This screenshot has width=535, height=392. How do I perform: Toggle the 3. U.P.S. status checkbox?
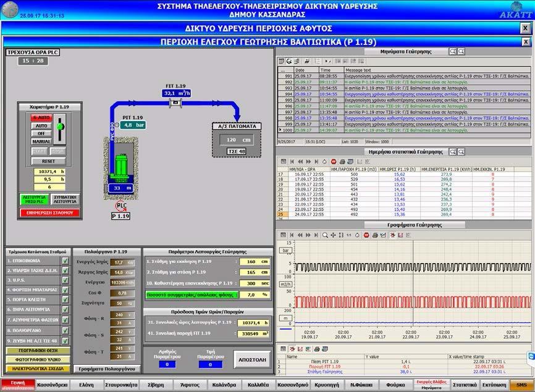65,280
